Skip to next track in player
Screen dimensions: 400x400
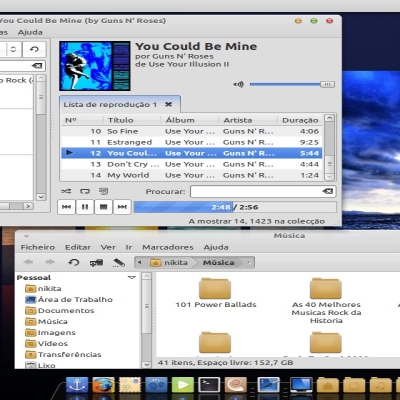pos(122,207)
